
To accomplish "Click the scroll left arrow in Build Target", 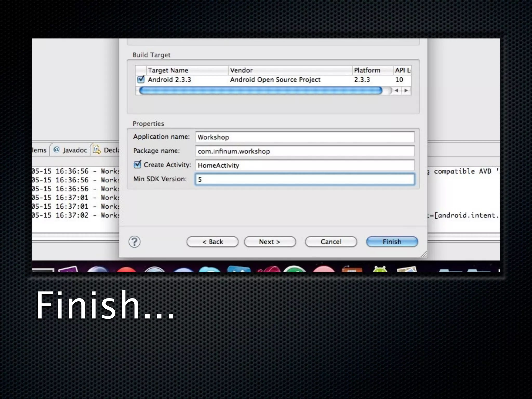I will pyautogui.click(x=396, y=91).
